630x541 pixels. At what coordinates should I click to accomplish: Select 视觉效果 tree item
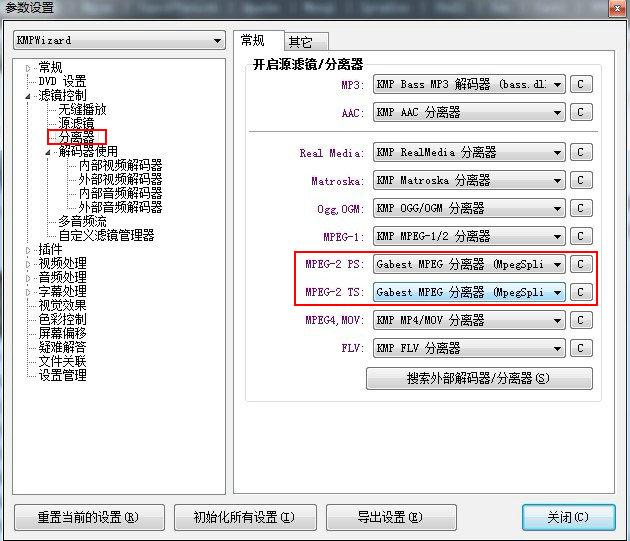(62, 305)
